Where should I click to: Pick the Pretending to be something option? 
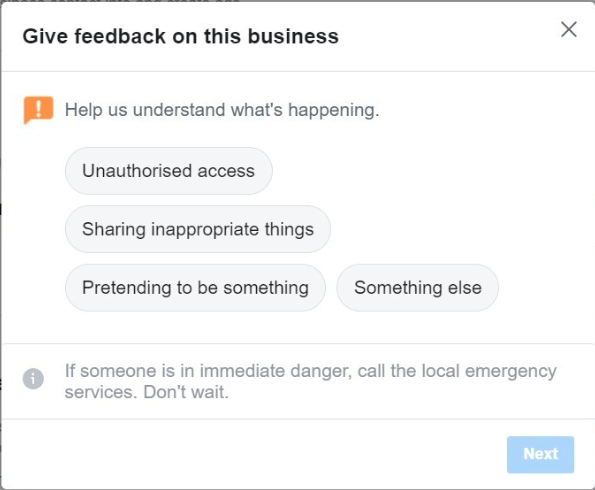(195, 288)
